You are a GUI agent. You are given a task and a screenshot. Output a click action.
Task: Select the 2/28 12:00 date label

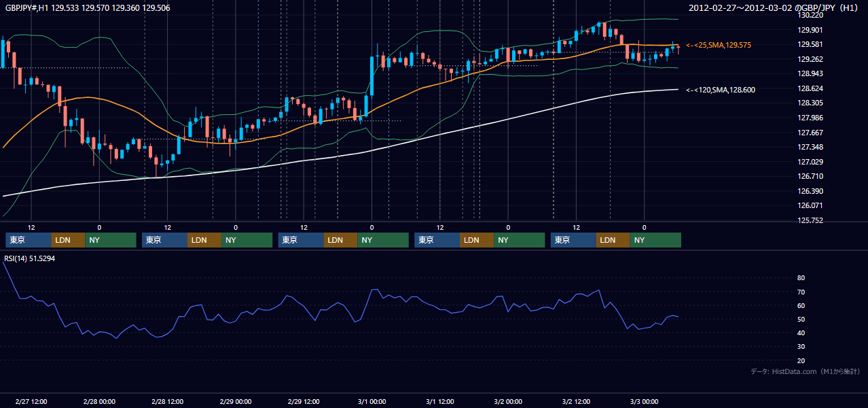tap(167, 402)
